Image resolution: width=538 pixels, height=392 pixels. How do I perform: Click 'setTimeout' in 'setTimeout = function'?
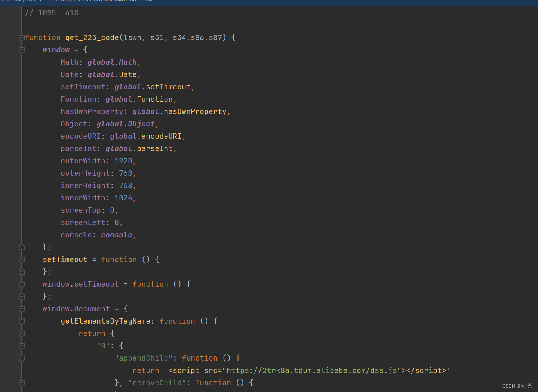tap(65, 259)
